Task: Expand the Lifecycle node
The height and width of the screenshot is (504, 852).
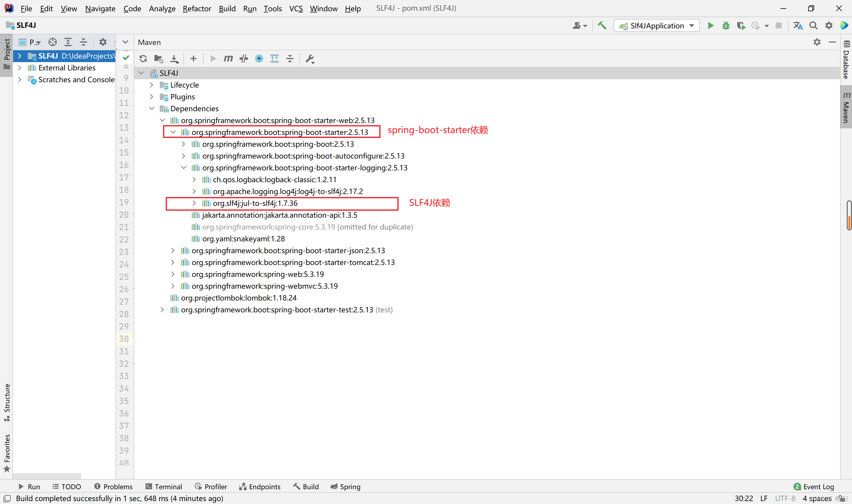Action: pyautogui.click(x=151, y=85)
